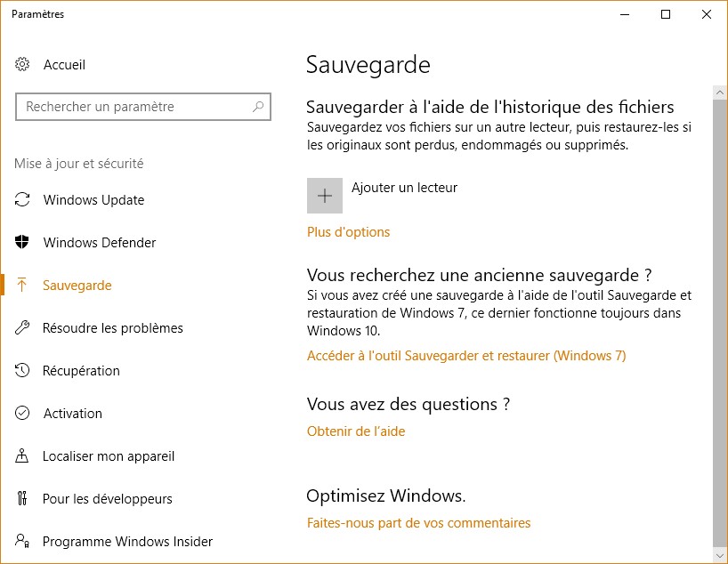
Task: Go to Windows Update settings page
Action: [x=93, y=200]
